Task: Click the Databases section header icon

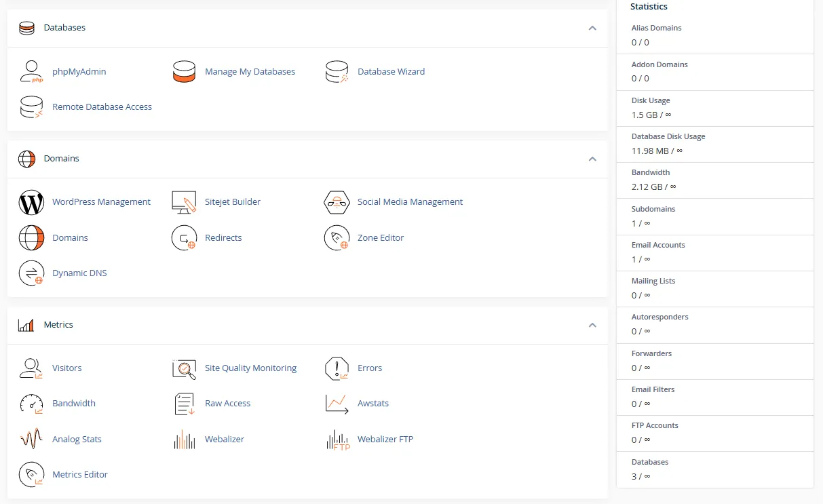Action: (26, 28)
